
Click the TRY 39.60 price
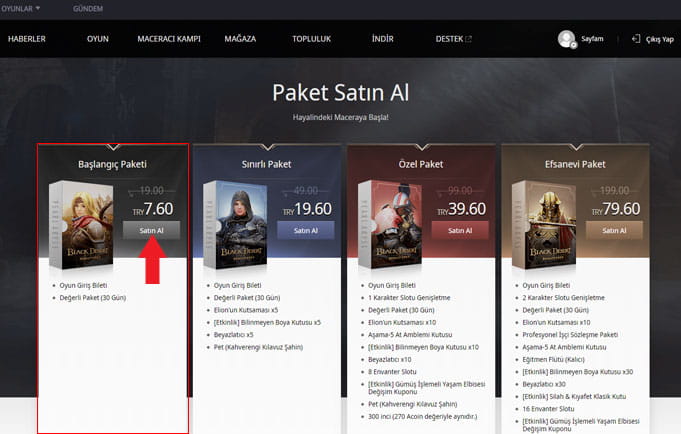(x=461, y=209)
